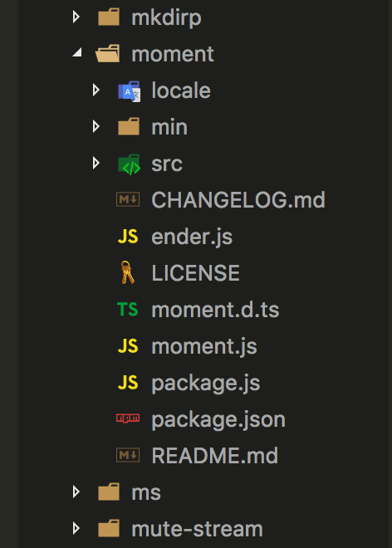Click the npm icon beside package.json
The height and width of the screenshot is (548, 392).
128,418
